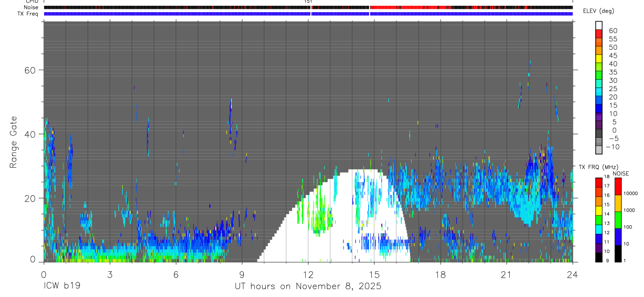This screenshot has height=297, width=644.
Task: Click the NOISE legend label 10000
Action: [x=631, y=193]
